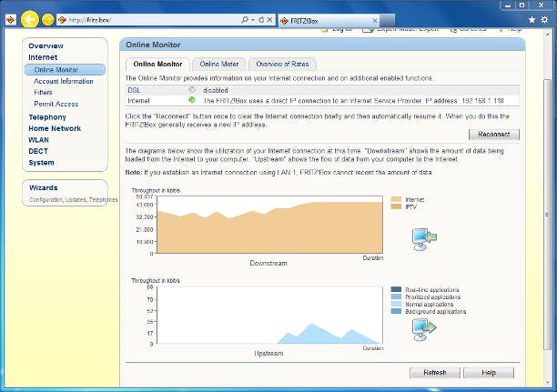The width and height of the screenshot is (557, 392).
Task: Click the IPTV legend color swatch
Action: click(396, 206)
